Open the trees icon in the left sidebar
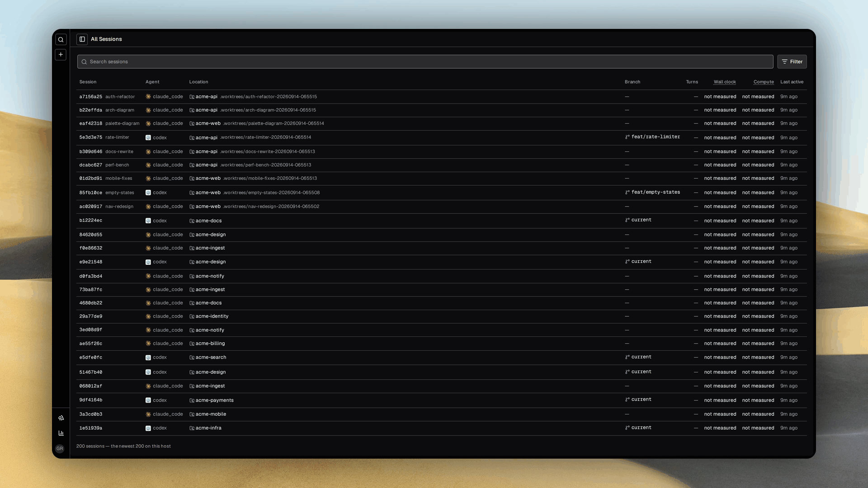868x488 pixels. tap(61, 418)
